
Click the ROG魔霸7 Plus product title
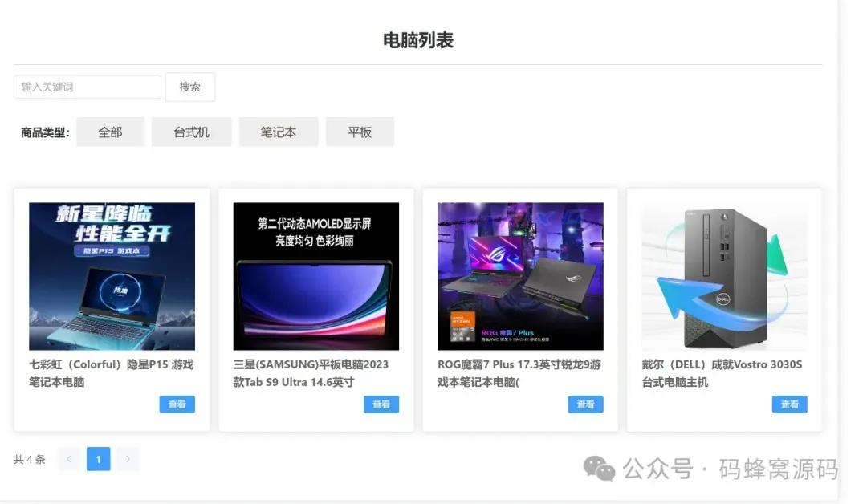pos(519,373)
